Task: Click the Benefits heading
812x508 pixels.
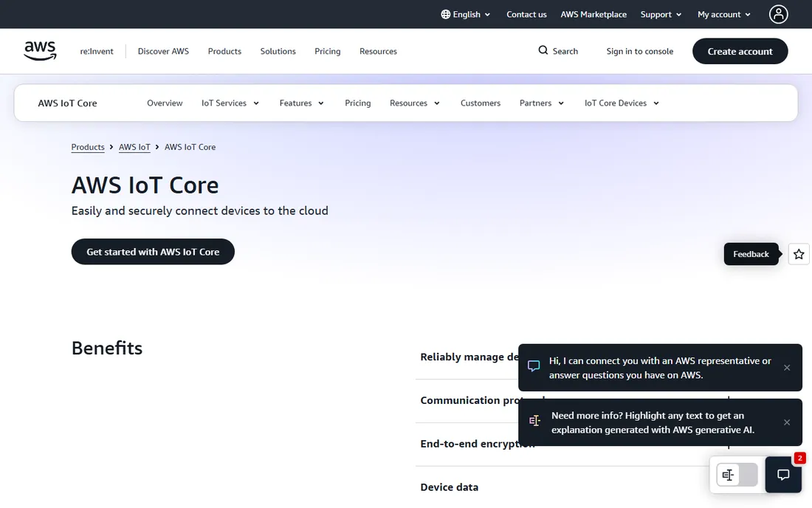Action: [107, 349]
